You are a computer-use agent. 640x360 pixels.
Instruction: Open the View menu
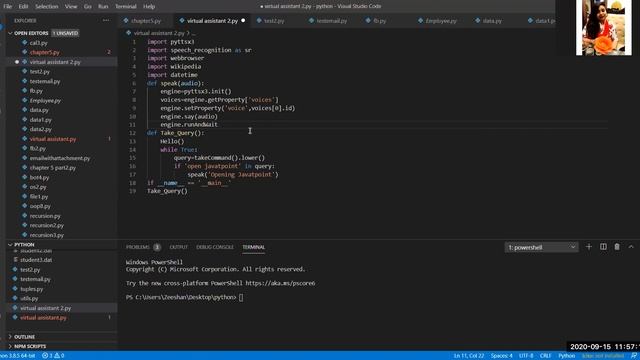pos(71,7)
